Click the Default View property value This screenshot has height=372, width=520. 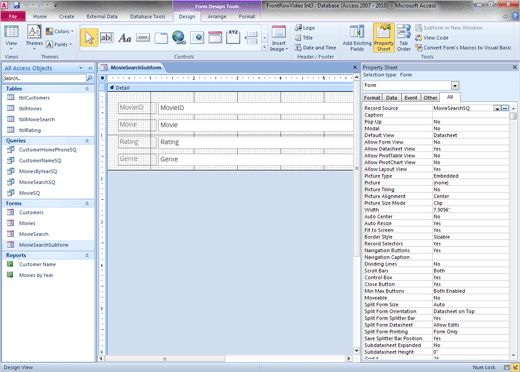(470, 135)
